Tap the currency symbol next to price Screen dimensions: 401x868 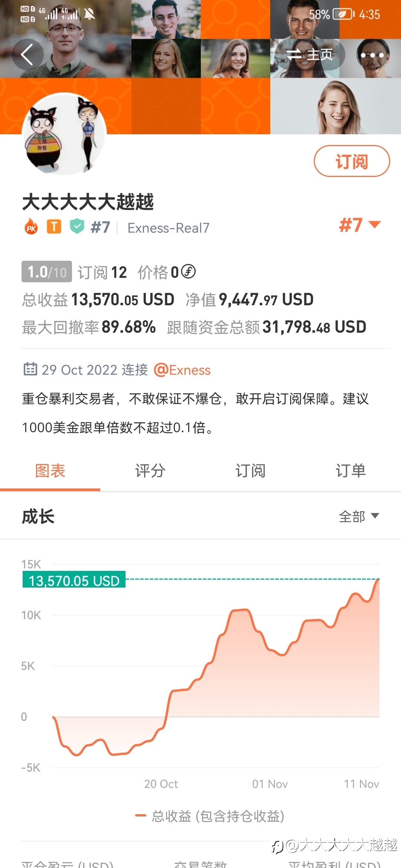tap(189, 272)
